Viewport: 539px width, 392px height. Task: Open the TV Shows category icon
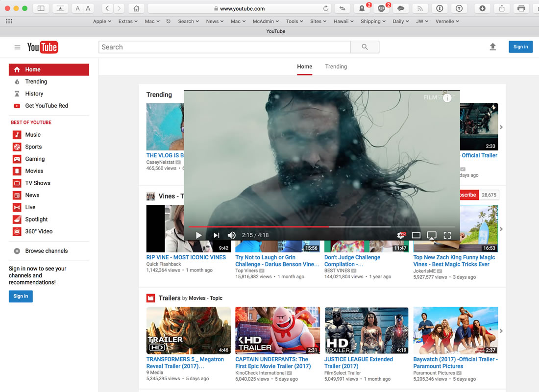[x=17, y=183]
